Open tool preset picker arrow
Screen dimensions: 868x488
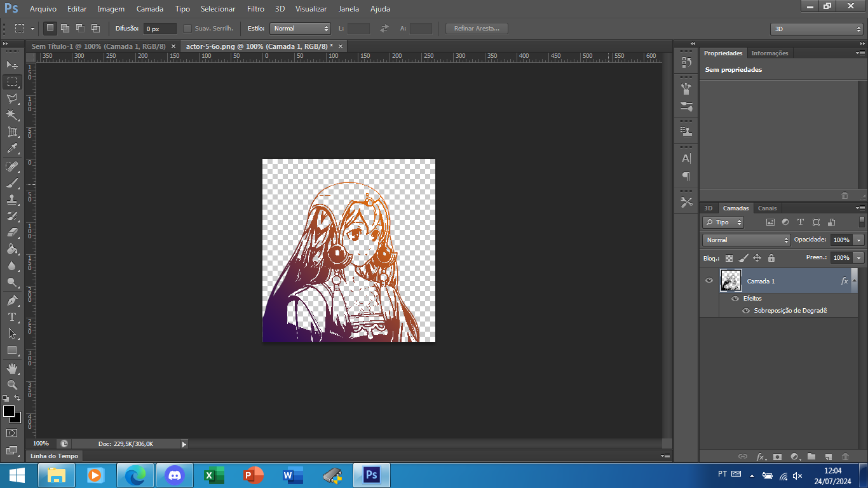32,29
